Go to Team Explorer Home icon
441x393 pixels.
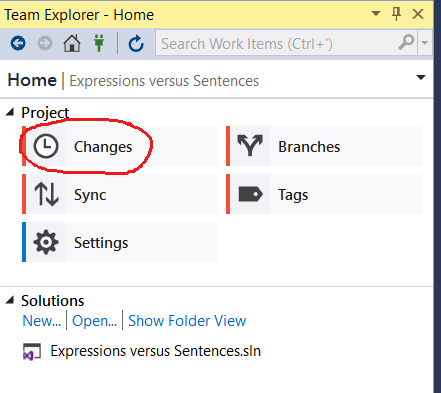72,43
